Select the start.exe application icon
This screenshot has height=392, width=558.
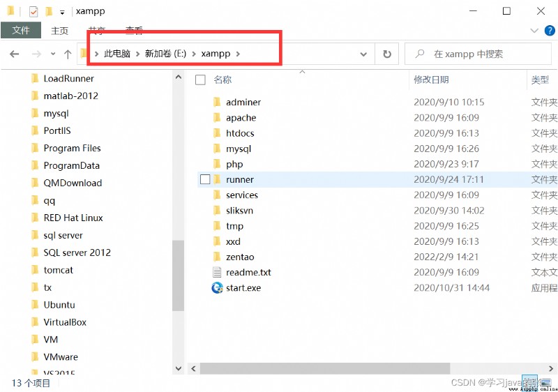217,288
